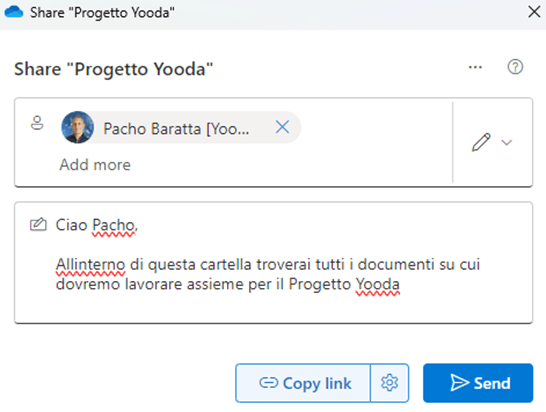
Task: Open the three-dots more options menu
Action: (475, 67)
